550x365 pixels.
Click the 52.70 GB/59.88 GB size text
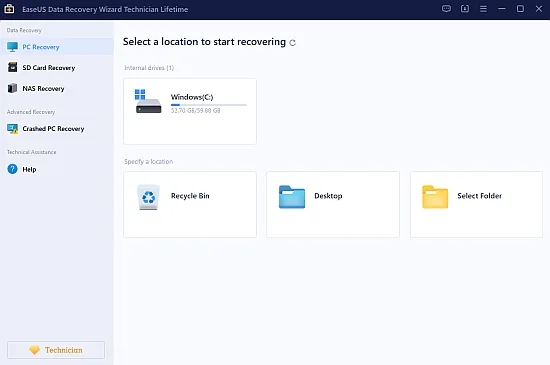pos(195,110)
